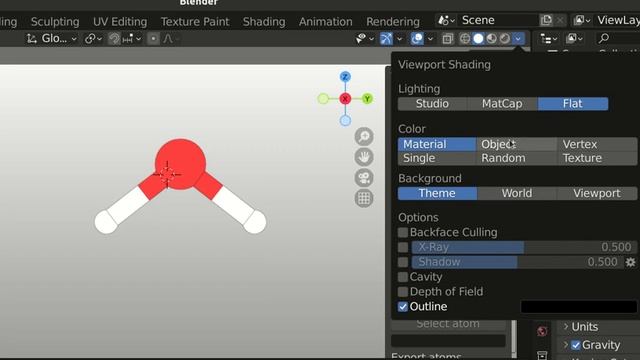Open the Global transform orientation dropdown
640x360 pixels.
coord(51,39)
